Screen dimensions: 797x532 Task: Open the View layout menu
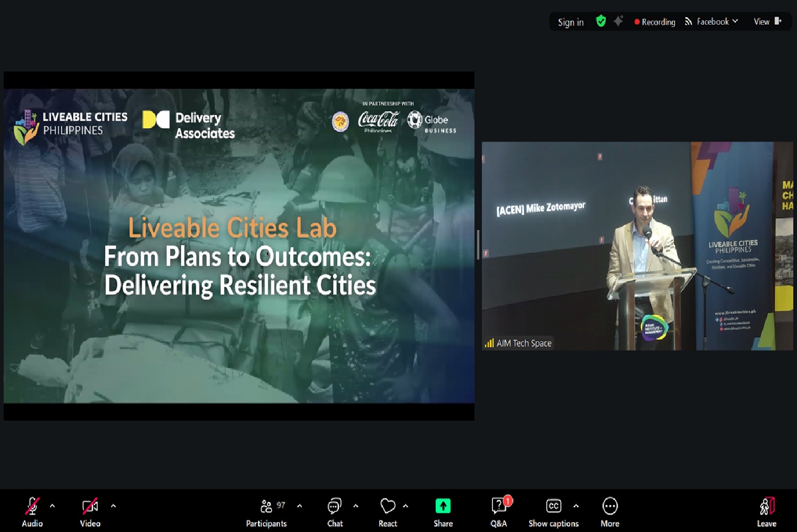click(x=767, y=22)
